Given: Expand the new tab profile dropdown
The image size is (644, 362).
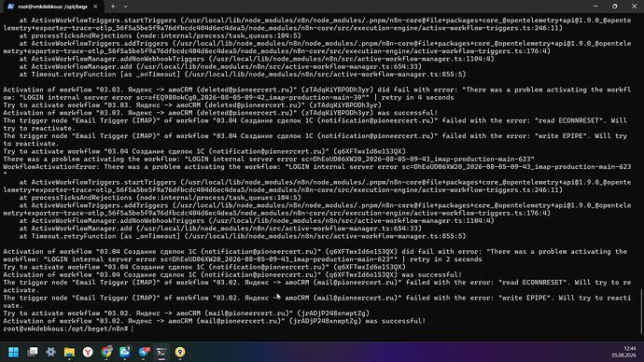Looking at the screenshot, I should pyautogui.click(x=126, y=7).
